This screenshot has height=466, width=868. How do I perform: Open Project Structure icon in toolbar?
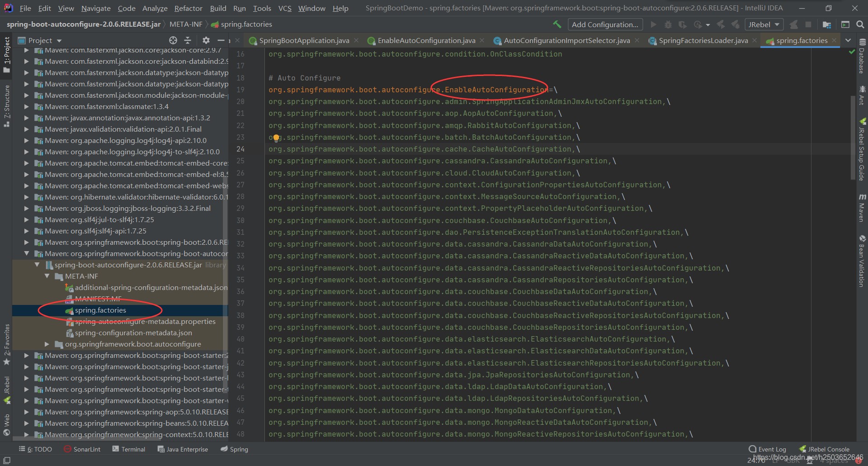pyautogui.click(x=827, y=24)
